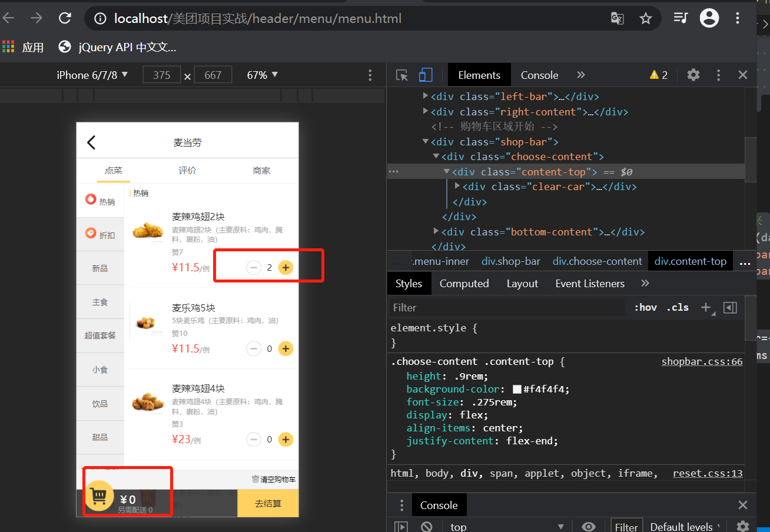Open the jQuery API 中文文档 bookmark

pyautogui.click(x=118, y=47)
